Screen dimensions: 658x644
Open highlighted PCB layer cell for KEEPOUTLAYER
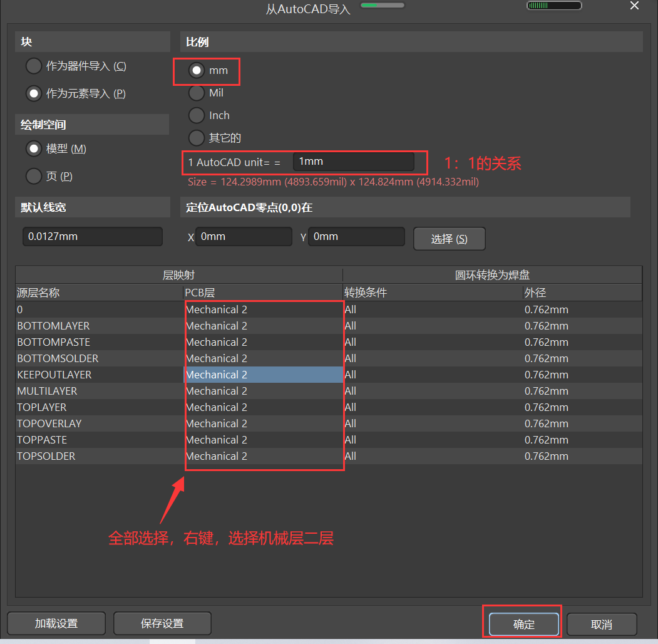point(263,375)
